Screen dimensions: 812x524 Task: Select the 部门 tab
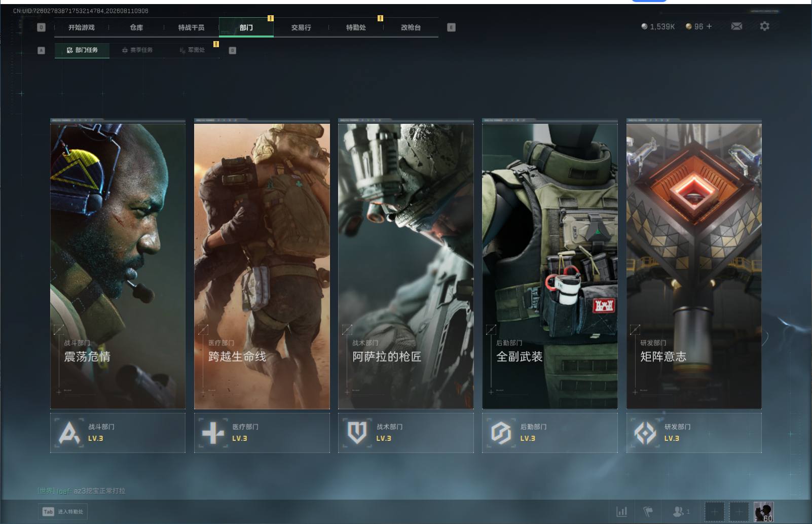(x=246, y=27)
